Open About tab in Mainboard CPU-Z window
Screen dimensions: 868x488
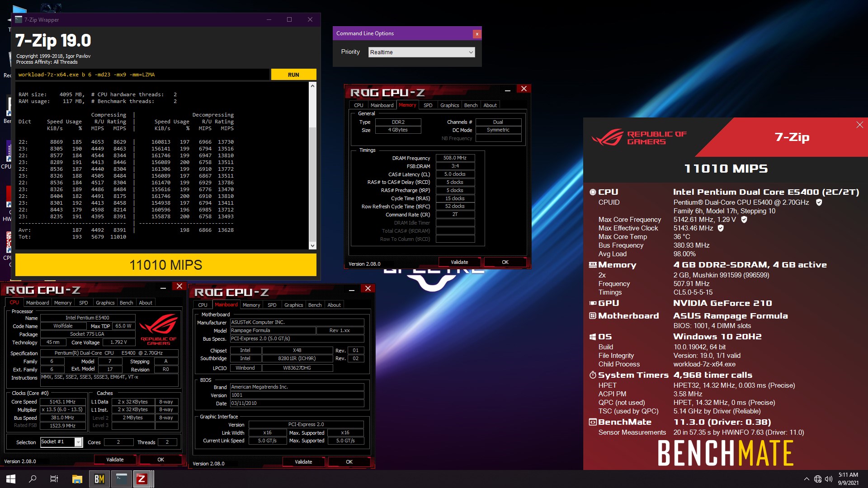[334, 305]
